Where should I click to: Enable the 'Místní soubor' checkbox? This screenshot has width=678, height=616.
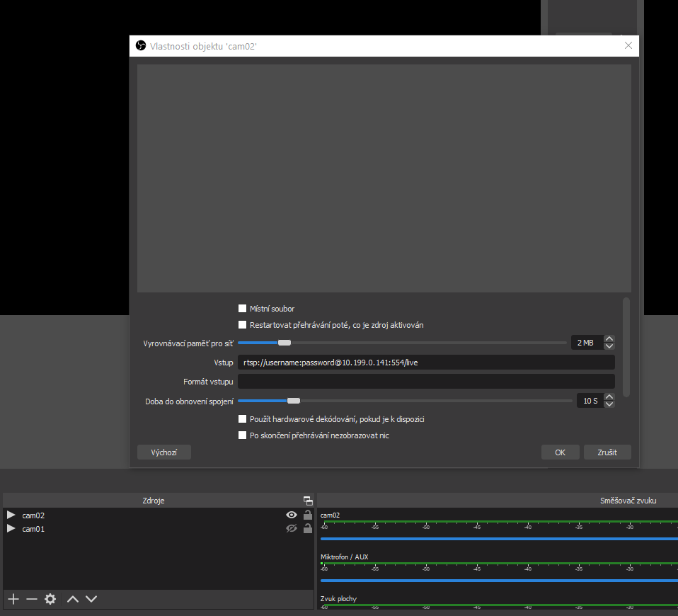[243, 309]
